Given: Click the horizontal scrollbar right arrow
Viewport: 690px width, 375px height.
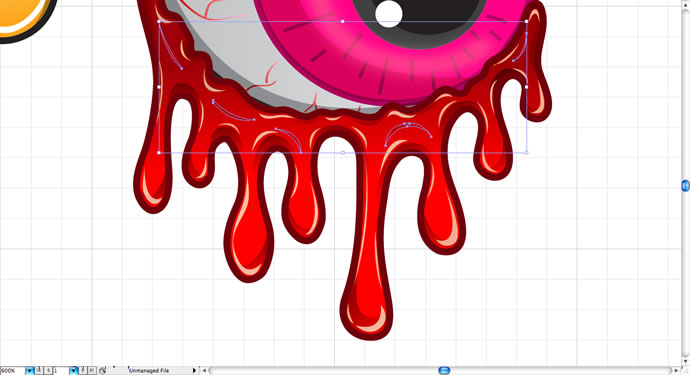Looking at the screenshot, I should coord(677,371).
